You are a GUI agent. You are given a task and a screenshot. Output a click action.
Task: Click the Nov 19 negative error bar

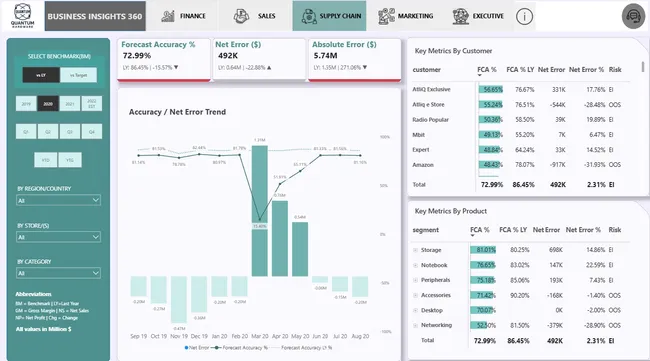[x=179, y=299]
